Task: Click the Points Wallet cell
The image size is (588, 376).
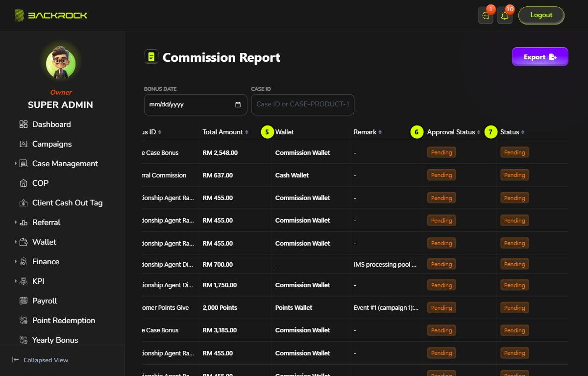Action: [x=294, y=308]
